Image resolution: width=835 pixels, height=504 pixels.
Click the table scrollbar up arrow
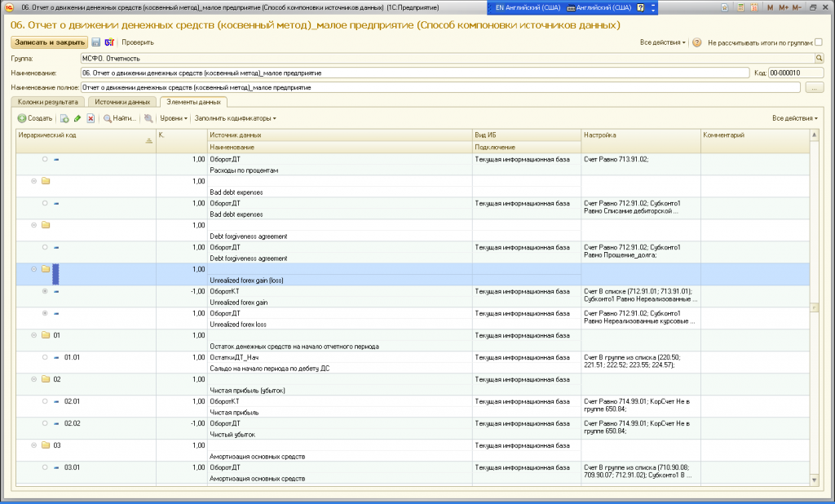click(x=815, y=135)
